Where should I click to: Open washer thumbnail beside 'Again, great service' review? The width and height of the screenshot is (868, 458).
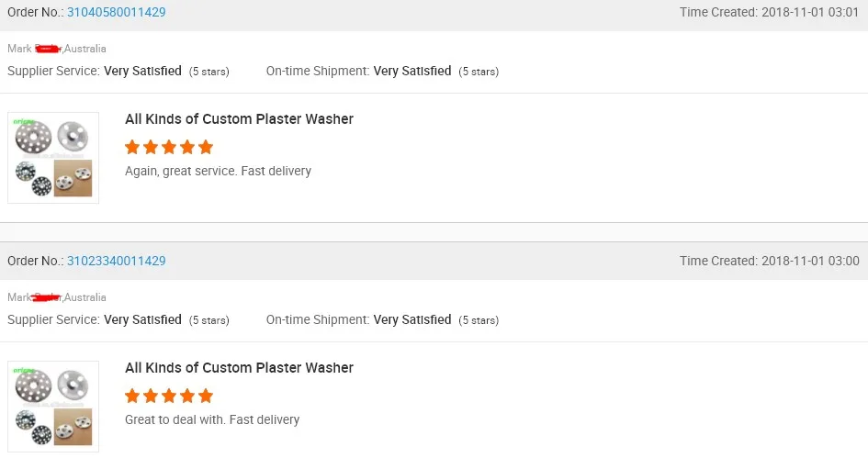click(53, 158)
